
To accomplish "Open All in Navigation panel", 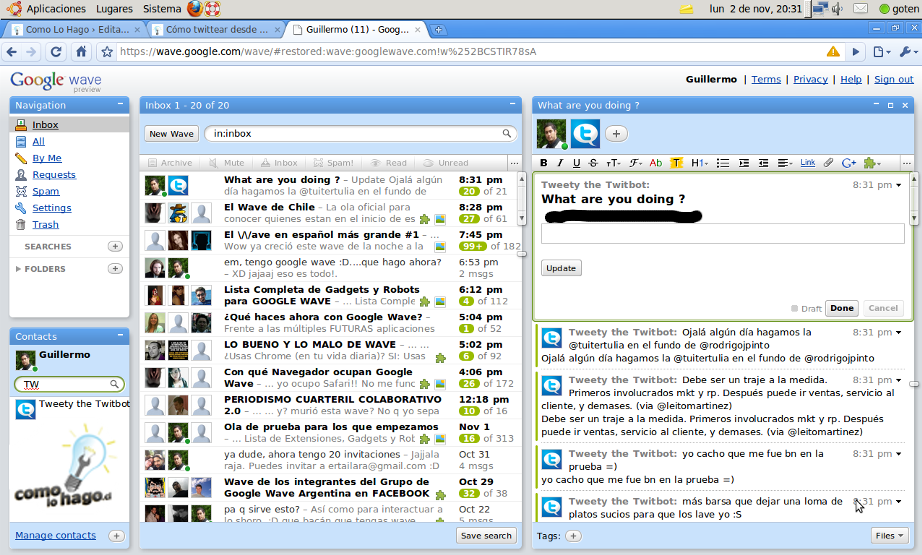I will [x=38, y=141].
